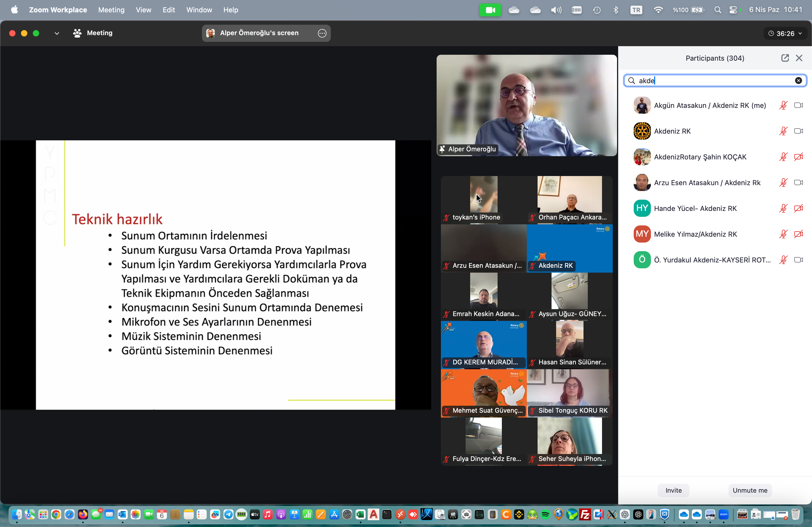Image resolution: width=812 pixels, height=527 pixels.
Task: Select the Akdeniz RK participant with Rotary logo avatar
Action: 715,131
